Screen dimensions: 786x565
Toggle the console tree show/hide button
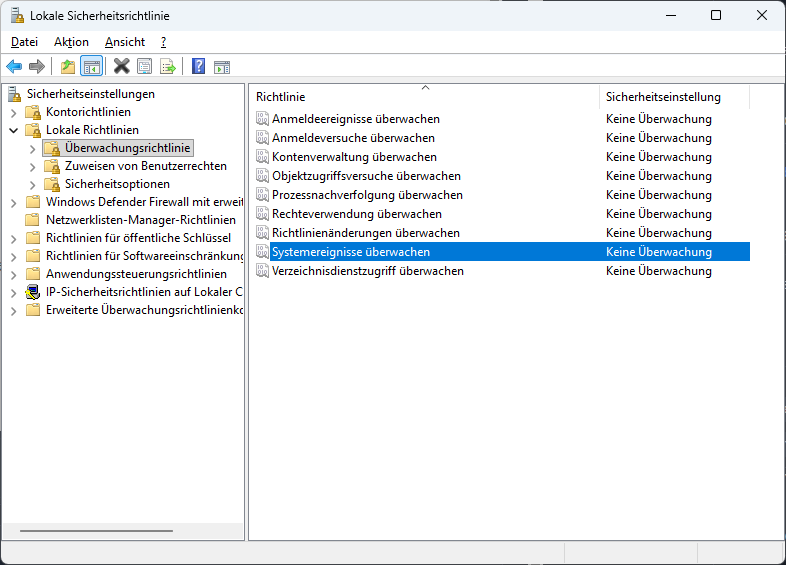91,67
